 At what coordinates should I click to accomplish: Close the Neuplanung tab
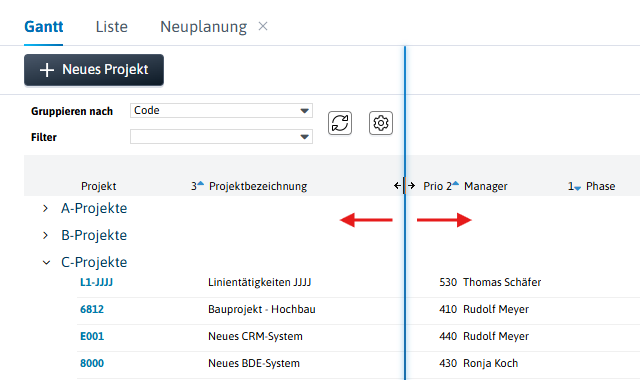coord(263,27)
